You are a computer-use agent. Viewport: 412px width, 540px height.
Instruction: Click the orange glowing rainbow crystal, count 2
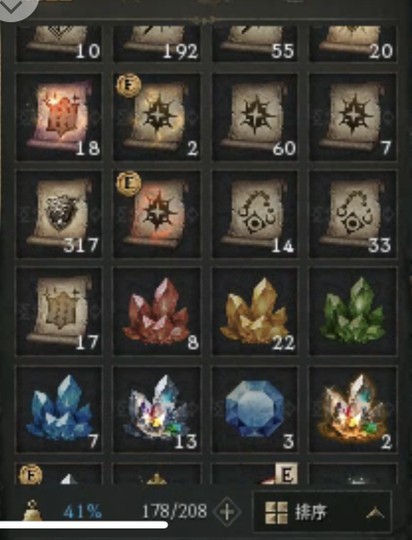coord(353,409)
